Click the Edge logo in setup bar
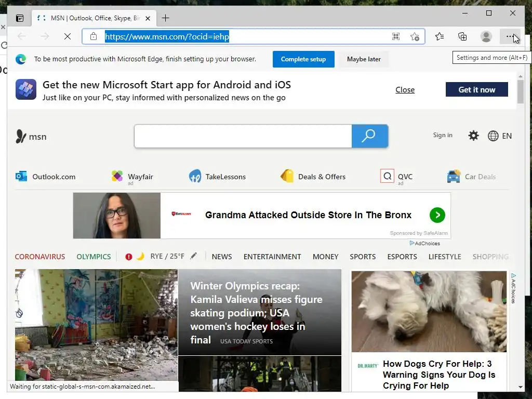532x399 pixels. [x=21, y=59]
